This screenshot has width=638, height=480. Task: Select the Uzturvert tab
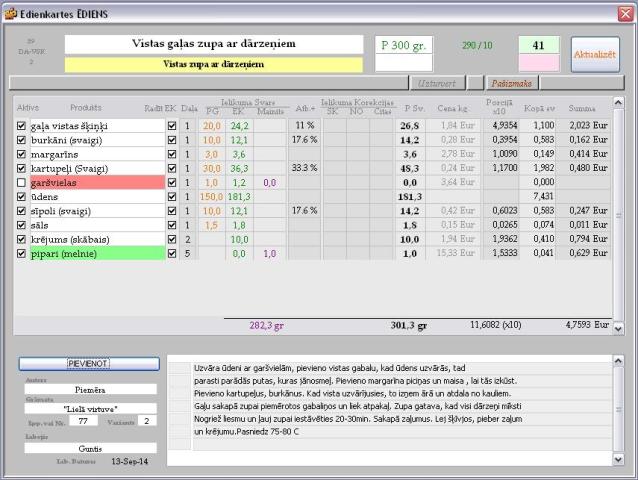[438, 83]
